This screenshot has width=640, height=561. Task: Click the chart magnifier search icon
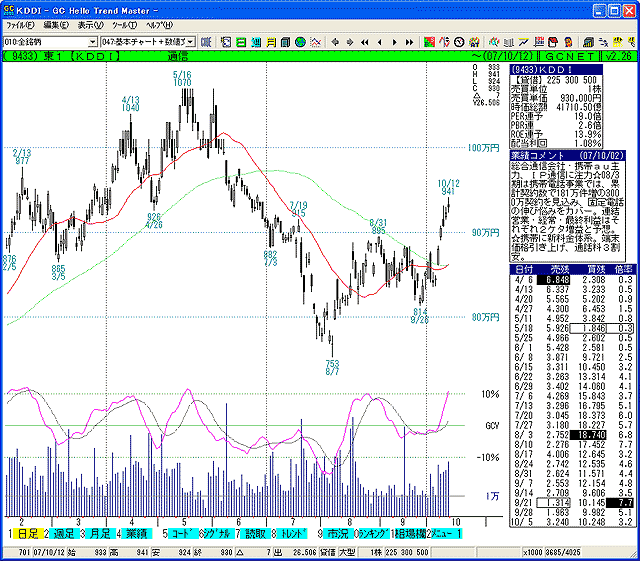point(494,42)
